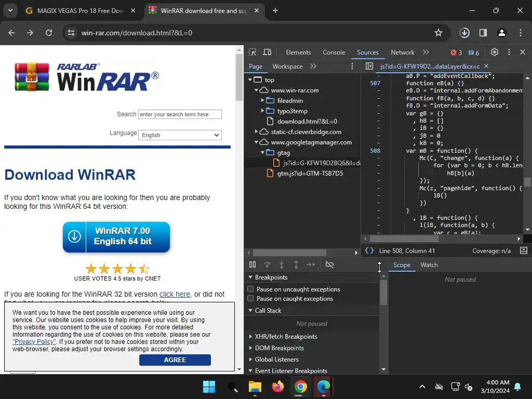Open Chrome profile avatar
Screen dimensions: 532x399
pos(502,33)
